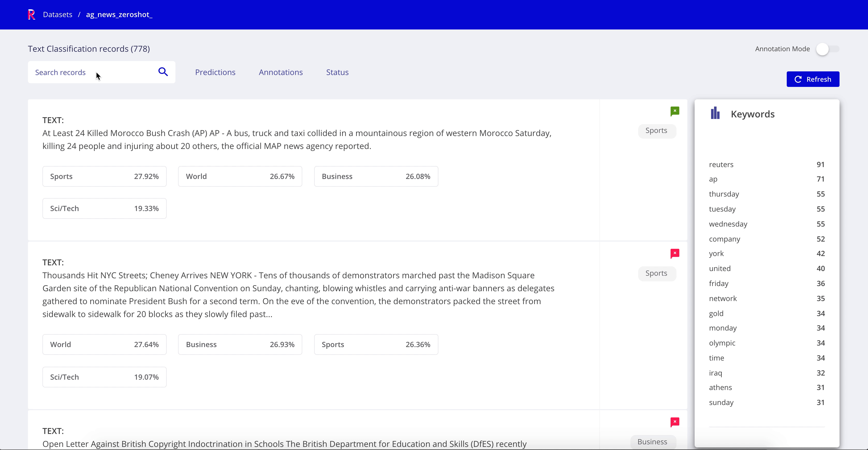Go to Datasets breadcrumb link
This screenshot has width=868, height=450.
58,14
